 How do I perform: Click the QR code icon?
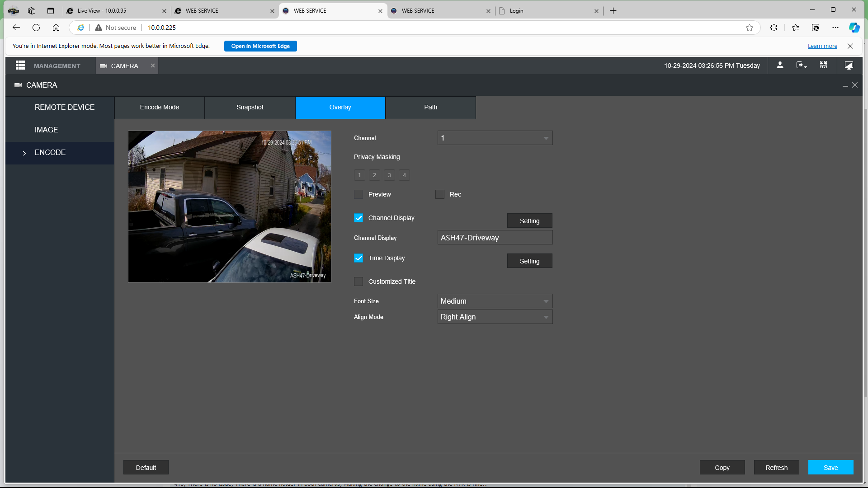pos(823,66)
